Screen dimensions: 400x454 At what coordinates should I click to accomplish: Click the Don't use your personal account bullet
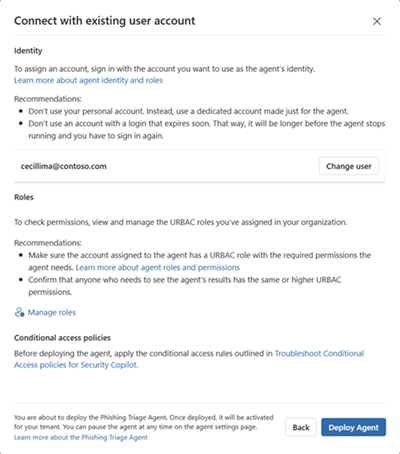188,111
